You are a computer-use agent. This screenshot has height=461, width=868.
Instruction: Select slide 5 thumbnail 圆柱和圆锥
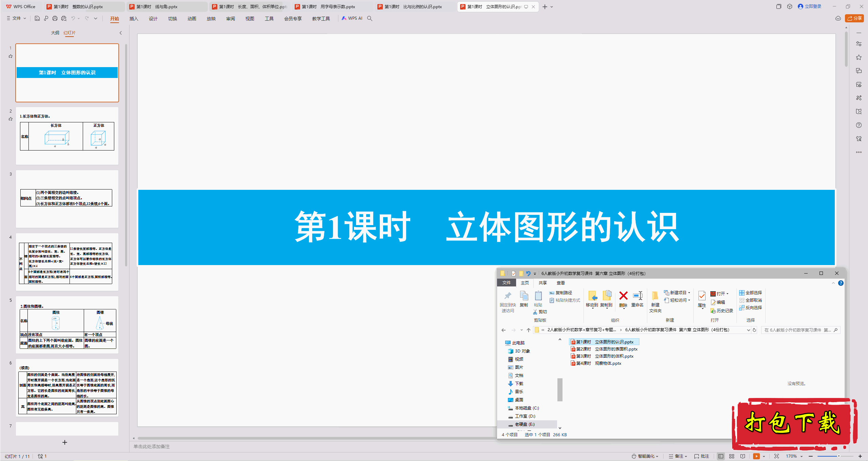click(x=67, y=325)
